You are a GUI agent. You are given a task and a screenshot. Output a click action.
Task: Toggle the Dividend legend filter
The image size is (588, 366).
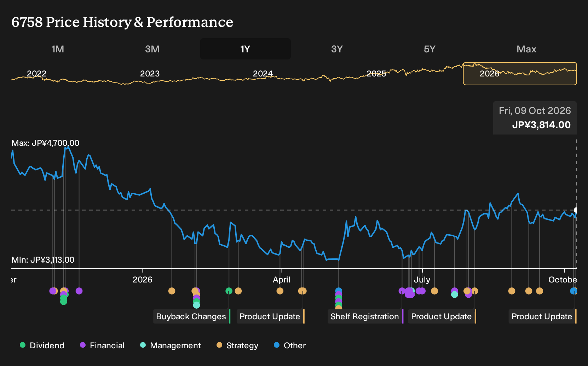pyautogui.click(x=42, y=345)
